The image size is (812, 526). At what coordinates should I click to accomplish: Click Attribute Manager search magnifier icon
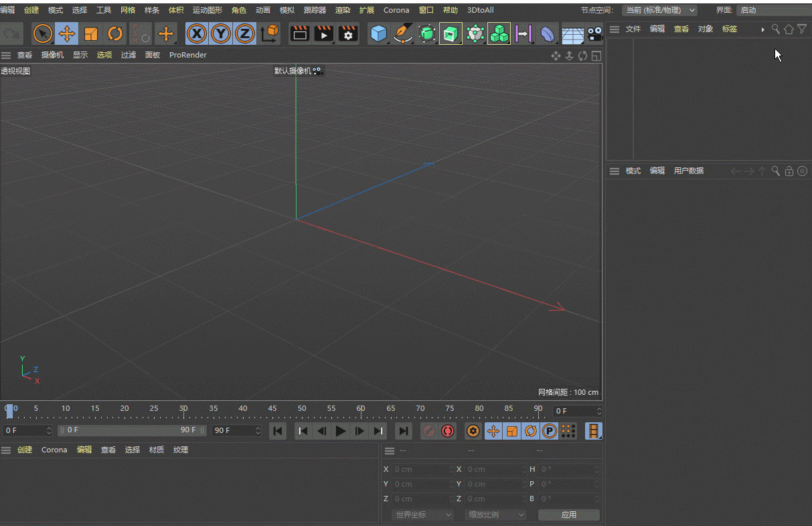click(x=776, y=171)
